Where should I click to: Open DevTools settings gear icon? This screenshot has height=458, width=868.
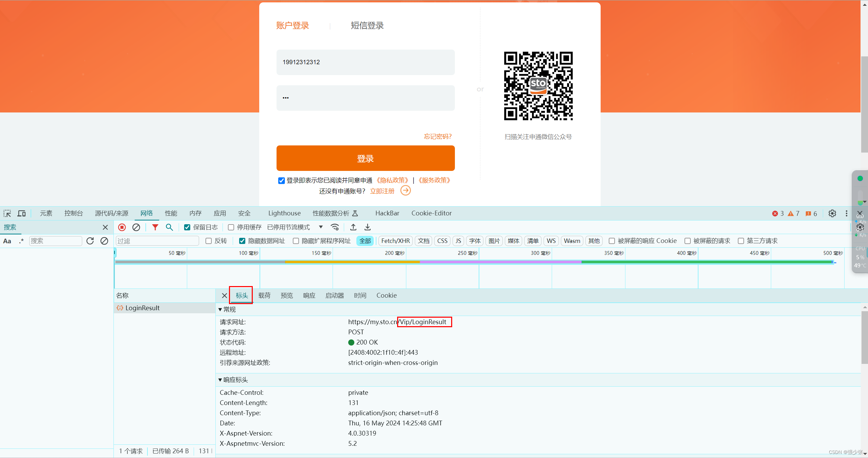(x=832, y=213)
